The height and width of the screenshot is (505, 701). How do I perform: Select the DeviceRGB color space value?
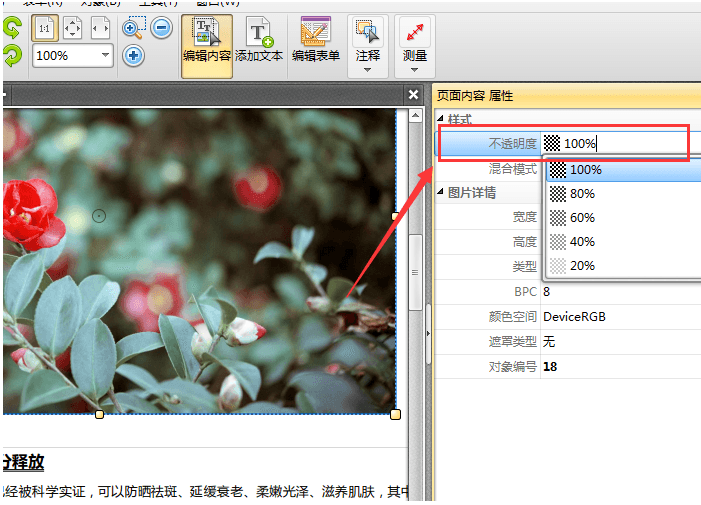(x=574, y=317)
